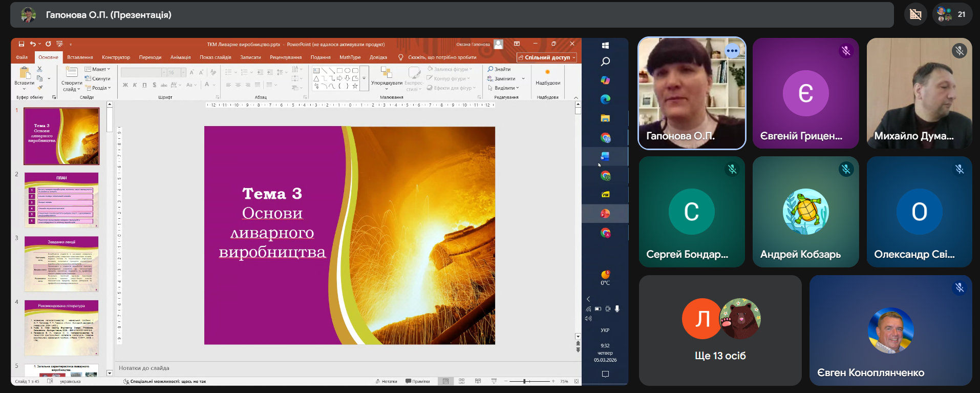This screenshot has width=980, height=393.
Task: Switch to the Анімація ribbon tab
Action: pos(180,57)
